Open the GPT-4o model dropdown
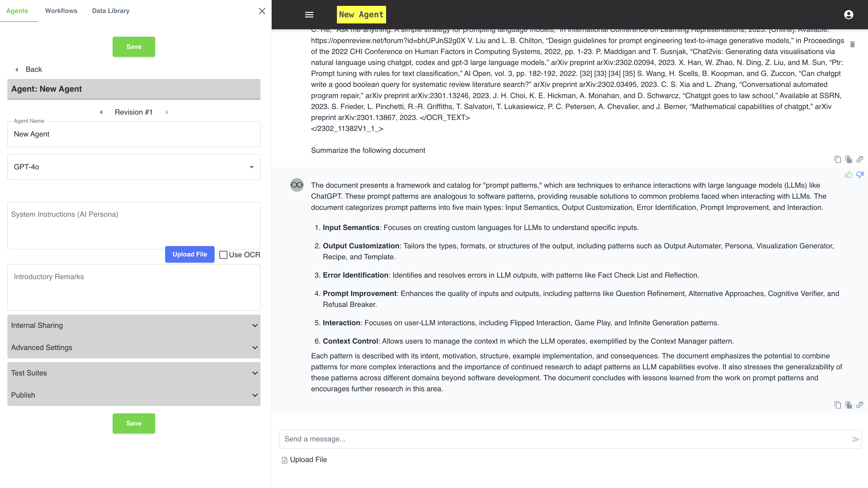868x488 pixels. (x=134, y=167)
